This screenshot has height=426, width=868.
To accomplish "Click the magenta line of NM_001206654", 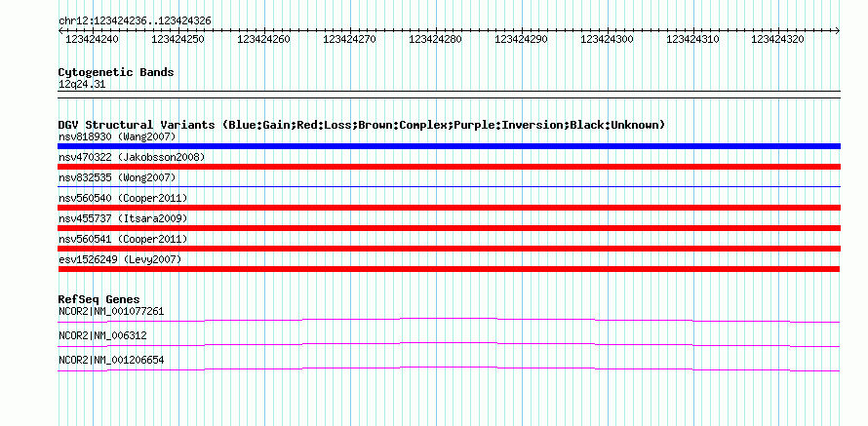I will pyautogui.click(x=449, y=368).
